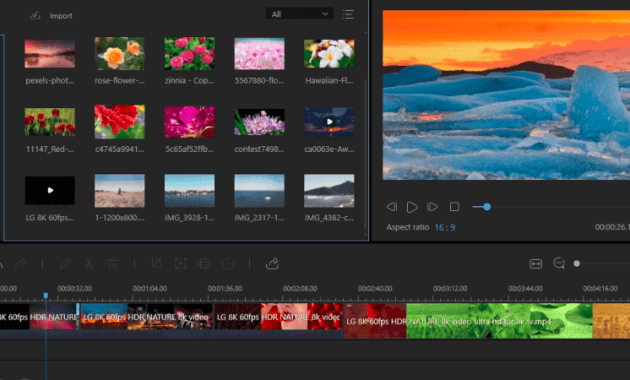Viewport: 630px width, 380px height.
Task: Click the 00:02:40.00 ruler mark
Action: [375, 288]
